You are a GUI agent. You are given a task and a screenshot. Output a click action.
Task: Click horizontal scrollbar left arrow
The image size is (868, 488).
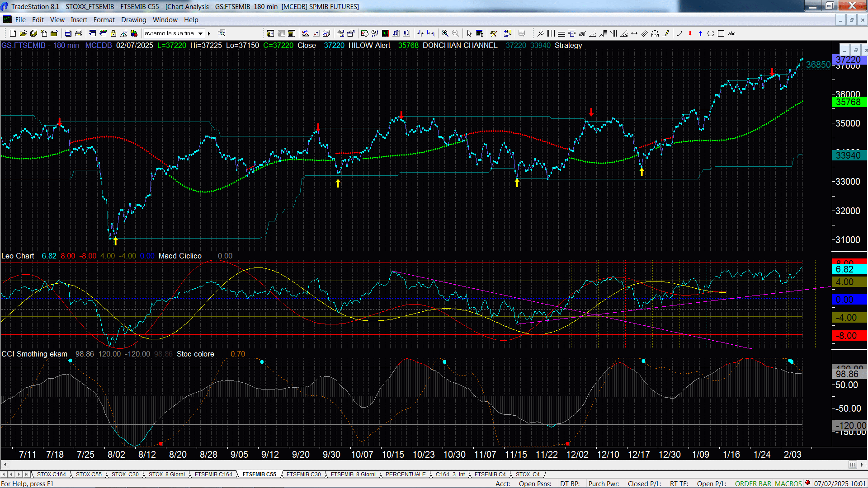[x=5, y=465]
